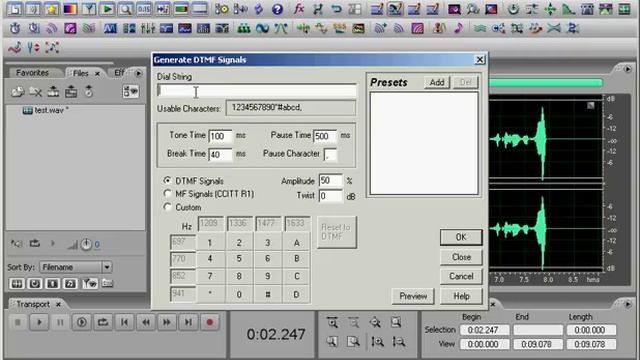Click the Help button in the dialog
This screenshot has height=360, width=640.
tap(461, 296)
